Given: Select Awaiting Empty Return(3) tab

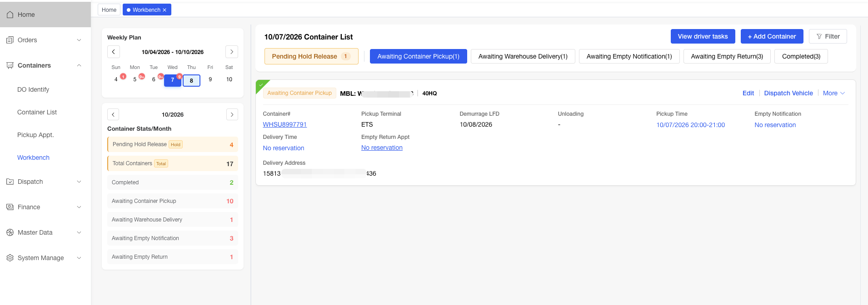Looking at the screenshot, I should [x=727, y=56].
